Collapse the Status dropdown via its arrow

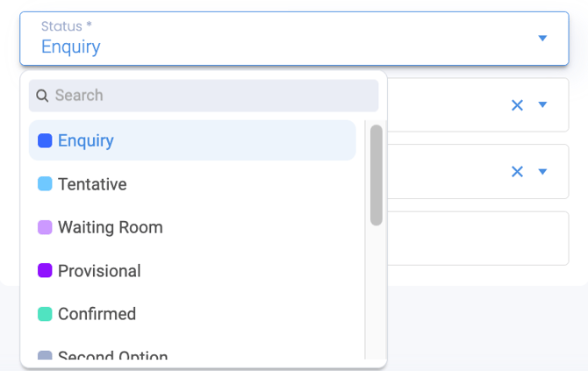pyautogui.click(x=542, y=39)
